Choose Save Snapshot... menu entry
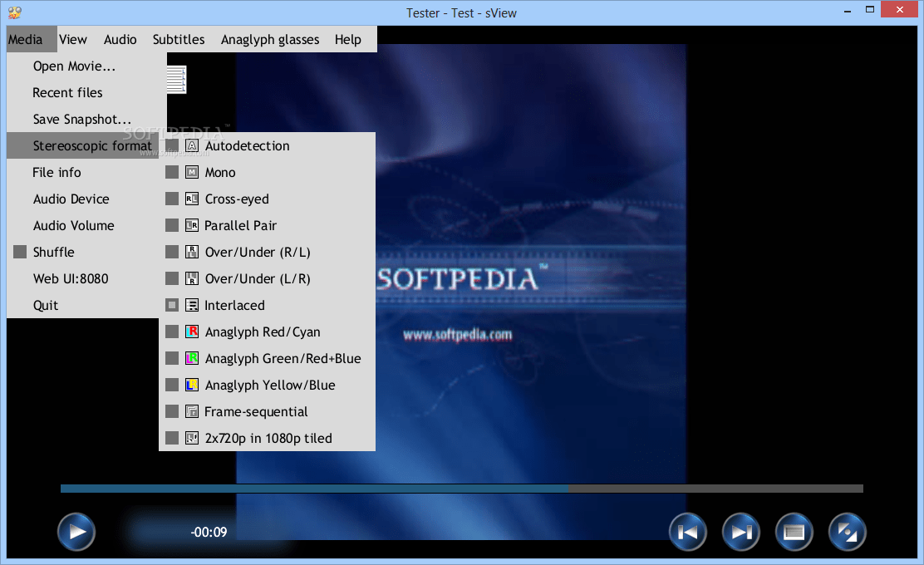Viewport: 924px width, 565px height. click(86, 119)
